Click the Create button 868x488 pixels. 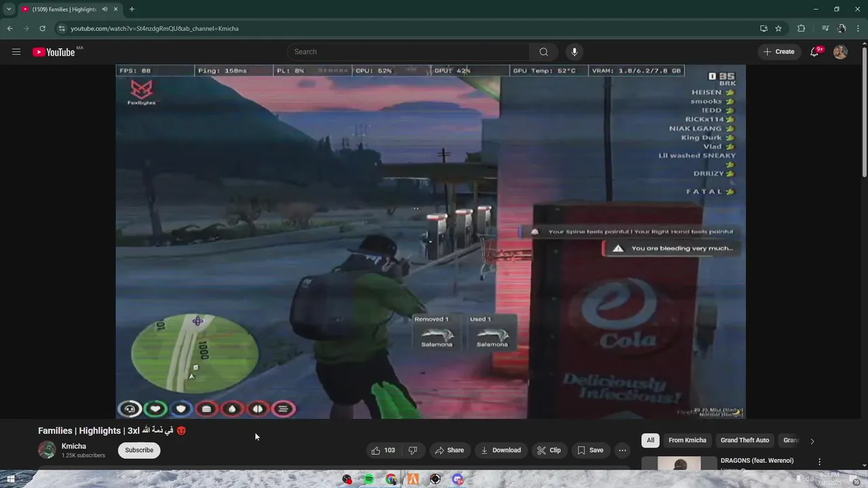779,52
